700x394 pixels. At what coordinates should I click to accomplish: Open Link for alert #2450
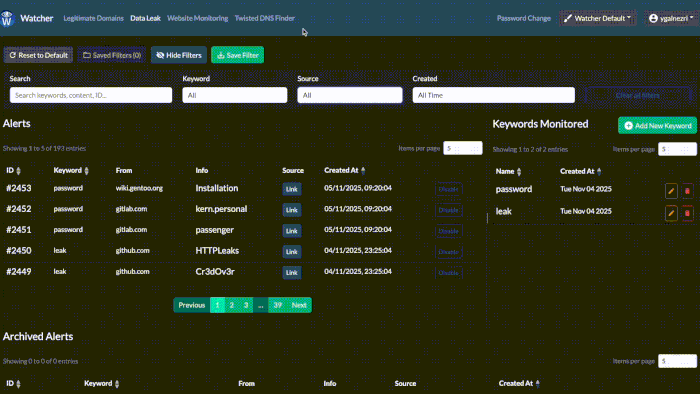pos(292,252)
